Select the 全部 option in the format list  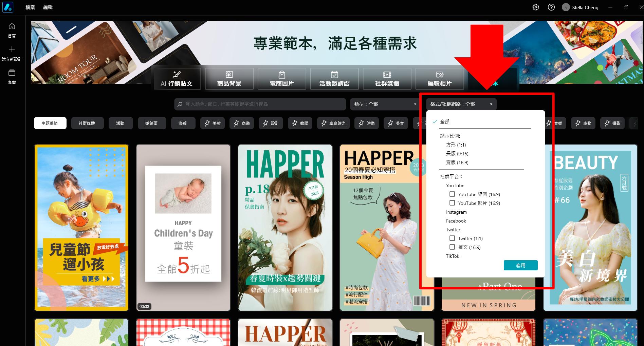[445, 121]
